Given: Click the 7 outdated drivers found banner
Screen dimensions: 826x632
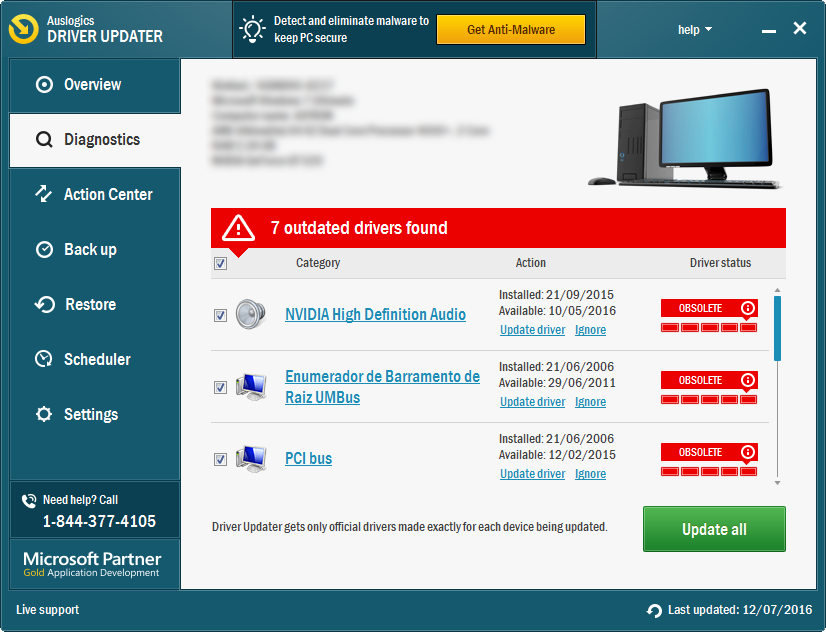Looking at the screenshot, I should click(x=498, y=228).
